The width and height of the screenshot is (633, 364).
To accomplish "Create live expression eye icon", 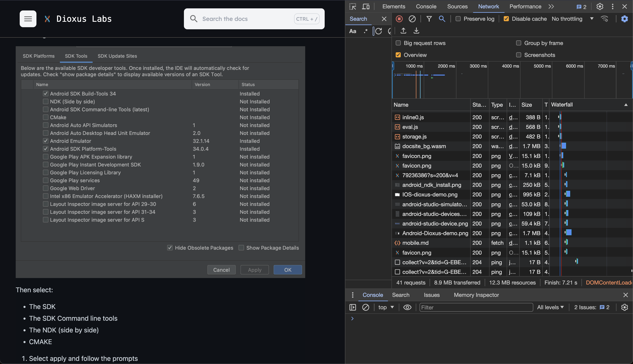I will click(x=407, y=307).
